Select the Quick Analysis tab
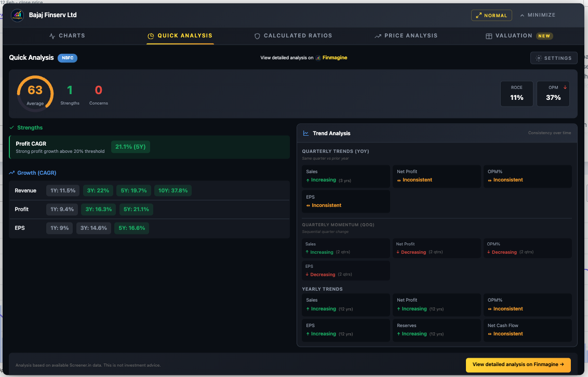Screen dimensions: 588x377 click(x=180, y=36)
